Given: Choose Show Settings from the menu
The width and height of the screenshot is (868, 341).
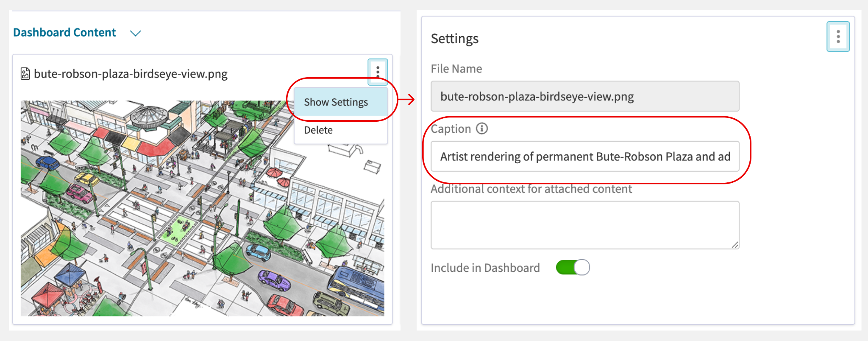Looking at the screenshot, I should (x=341, y=102).
